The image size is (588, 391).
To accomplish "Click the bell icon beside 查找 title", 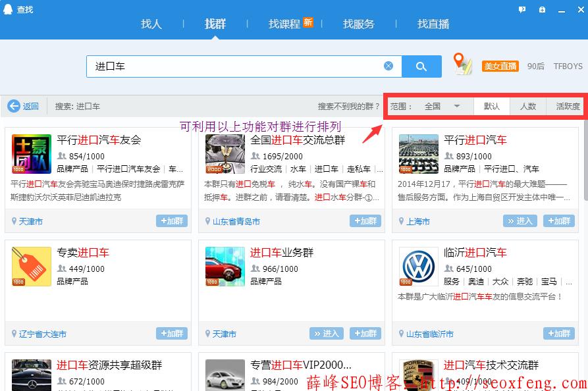I will [x=7, y=9].
